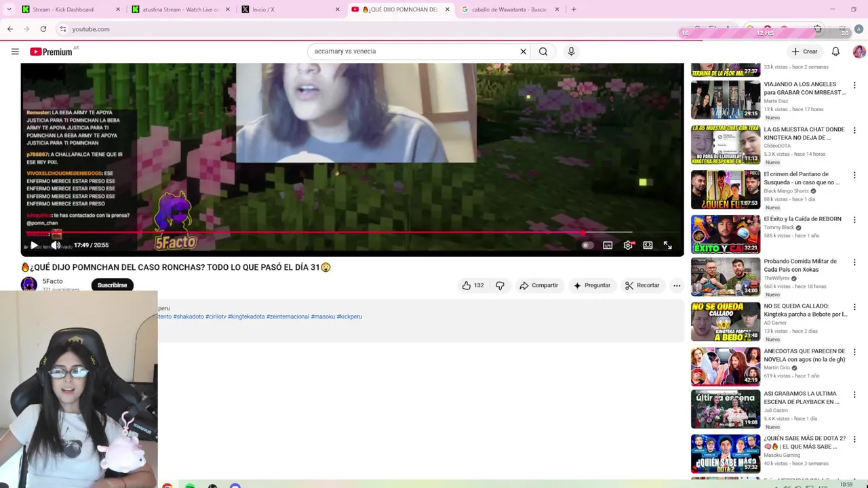Run the search with the magnifier icon
The image size is (868, 488).
(x=543, y=52)
